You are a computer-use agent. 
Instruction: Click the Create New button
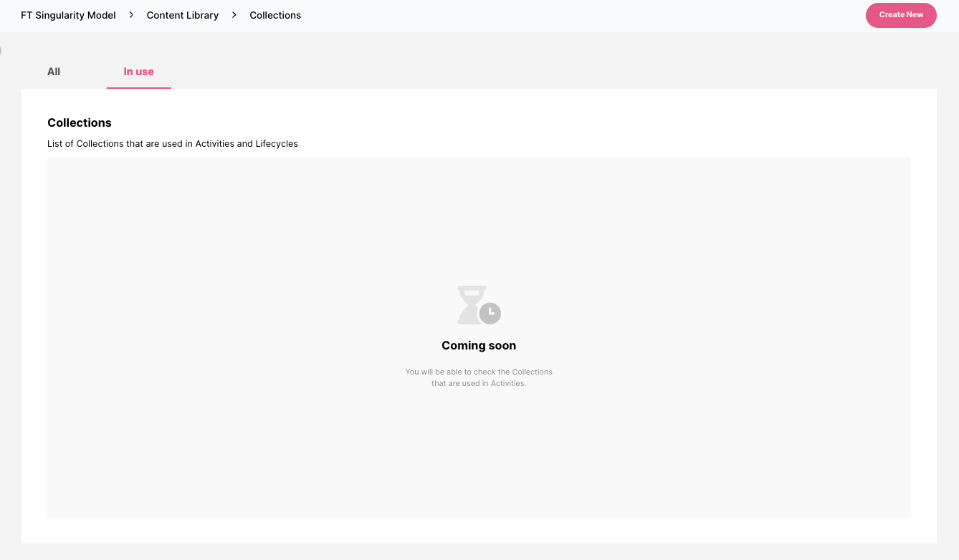tap(901, 15)
